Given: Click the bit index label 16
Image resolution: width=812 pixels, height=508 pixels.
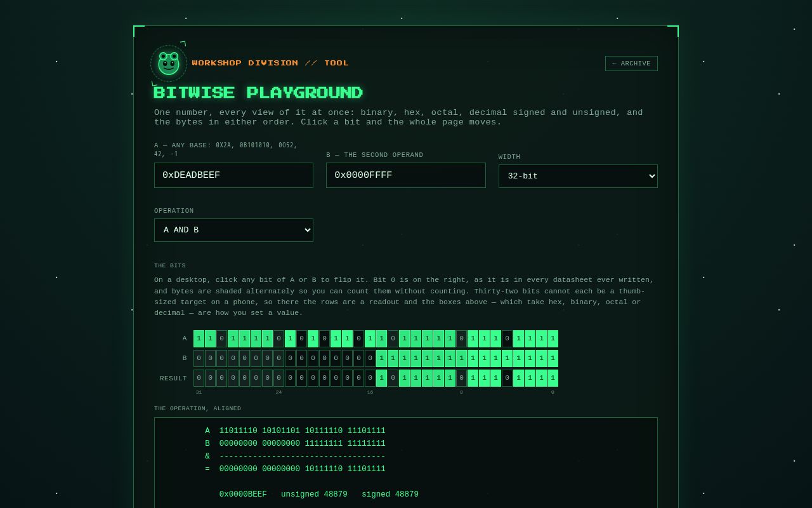Looking at the screenshot, I should coord(370,392).
